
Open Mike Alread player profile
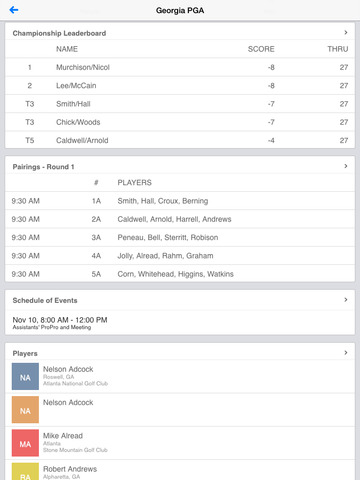click(180, 443)
